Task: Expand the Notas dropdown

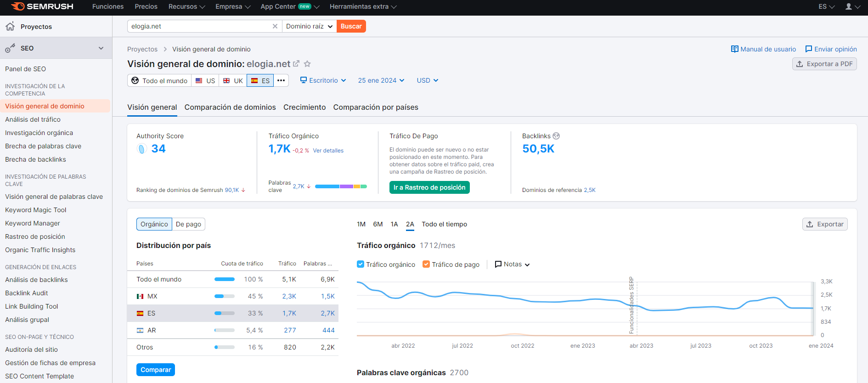Action: 513,264
